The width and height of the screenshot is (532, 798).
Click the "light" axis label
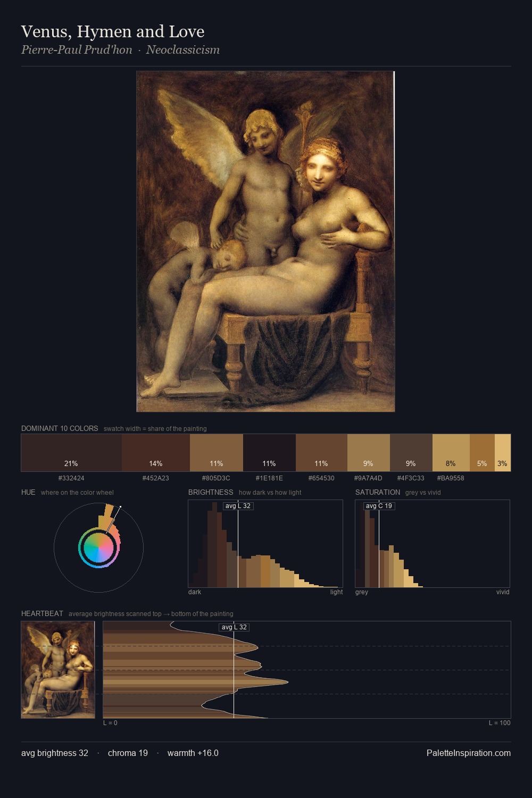[x=336, y=592]
